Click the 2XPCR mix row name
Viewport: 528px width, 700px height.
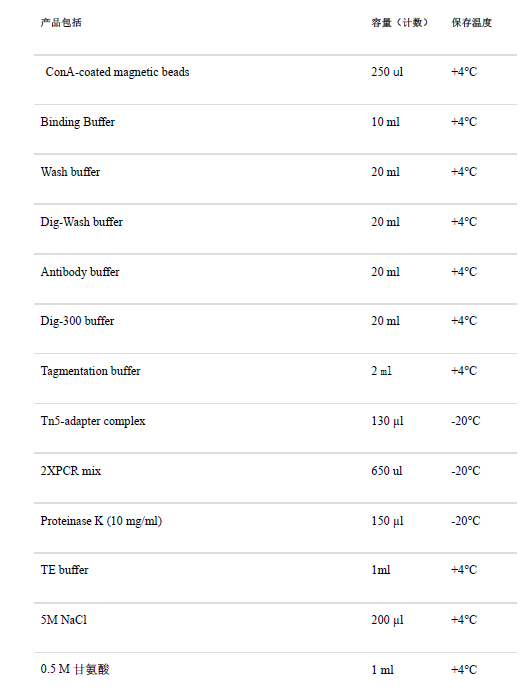71,471
